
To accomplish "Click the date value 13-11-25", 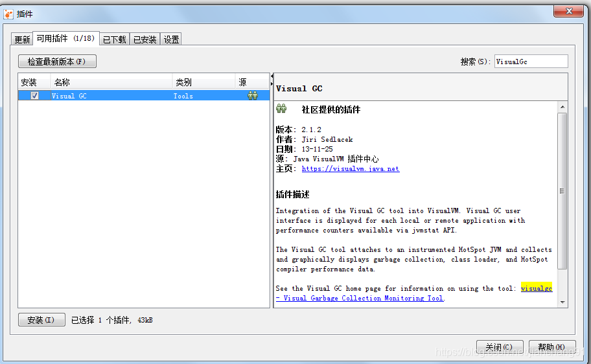I will click(317, 149).
